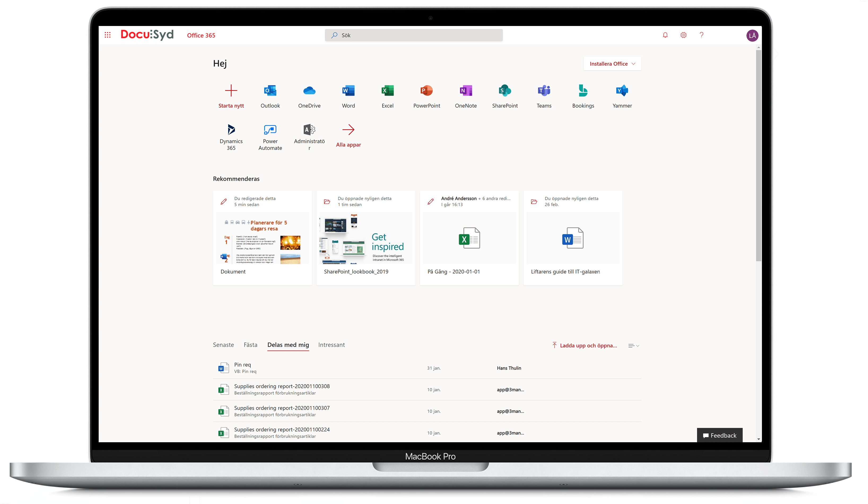
Task: Open the list view options dropdown
Action: pyautogui.click(x=634, y=346)
